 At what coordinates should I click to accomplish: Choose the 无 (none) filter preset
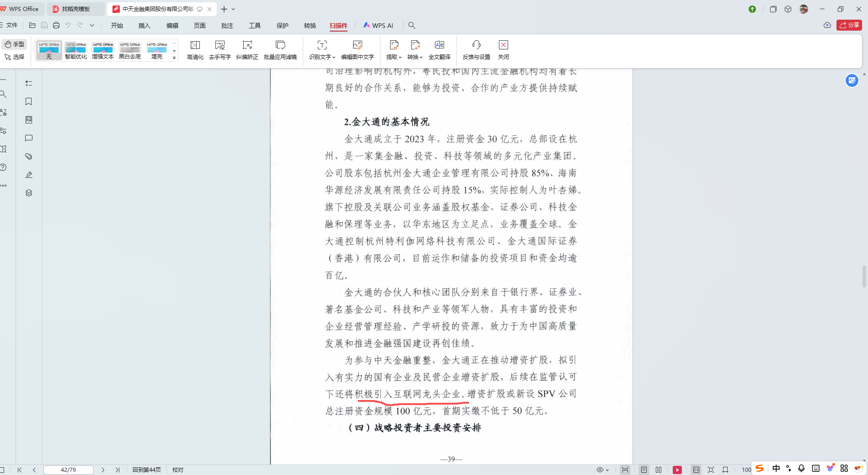click(x=49, y=50)
